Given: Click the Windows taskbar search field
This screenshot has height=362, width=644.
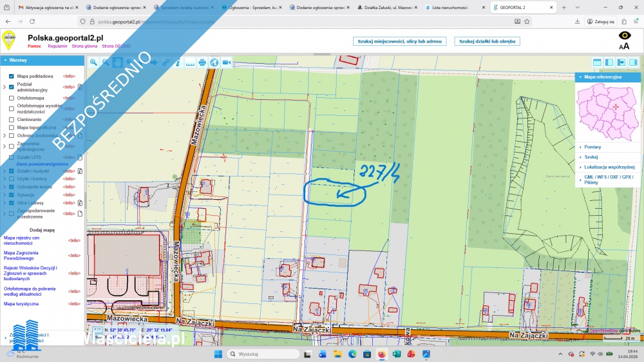Looking at the screenshot, I should (264, 354).
